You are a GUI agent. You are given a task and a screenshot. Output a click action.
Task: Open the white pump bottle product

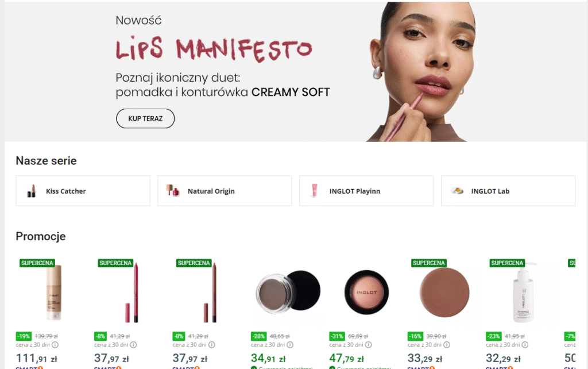pos(523,293)
